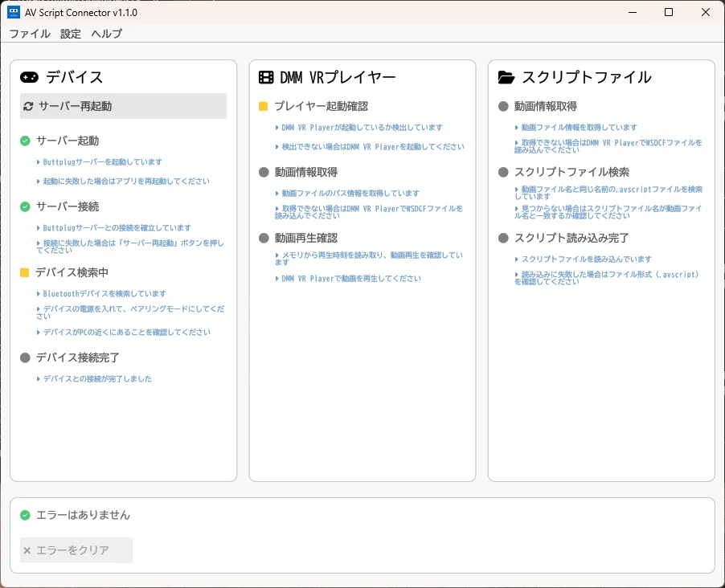Click gray status circle for script 動画情報取得
725x588 pixels.
click(x=503, y=106)
